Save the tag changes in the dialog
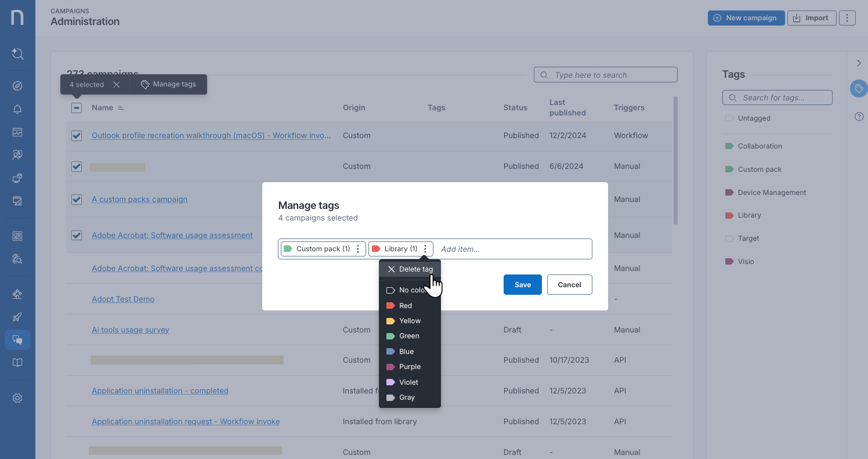The image size is (868, 459). (x=522, y=284)
